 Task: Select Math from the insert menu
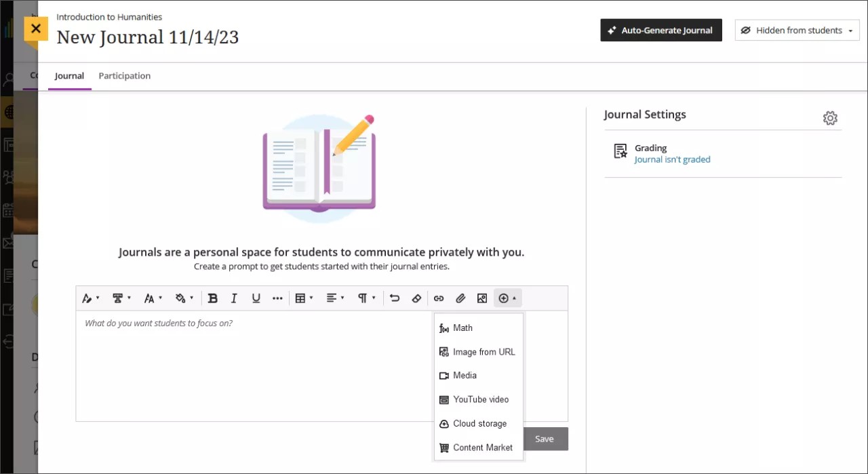point(462,328)
